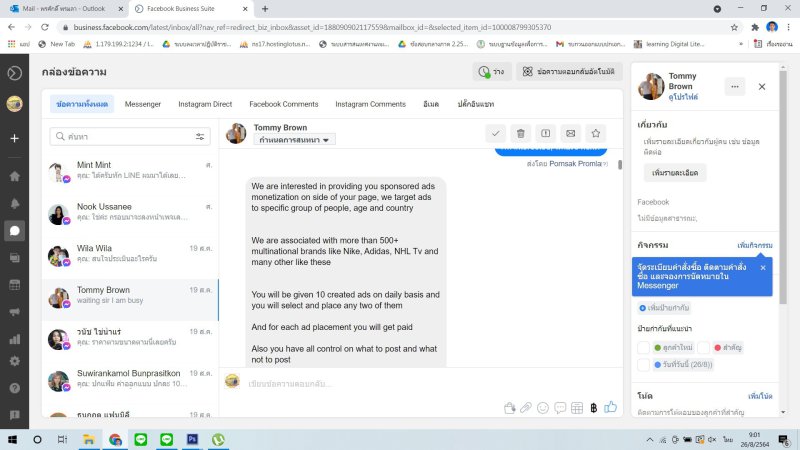Open the Suwirankamol Bunprasitkon conversation

tap(131, 379)
